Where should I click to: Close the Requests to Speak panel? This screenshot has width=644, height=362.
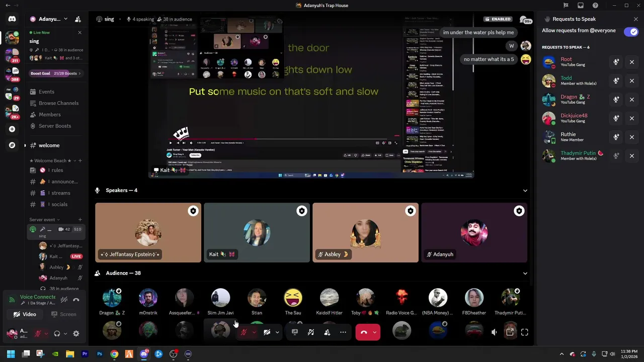pyautogui.click(x=636, y=19)
